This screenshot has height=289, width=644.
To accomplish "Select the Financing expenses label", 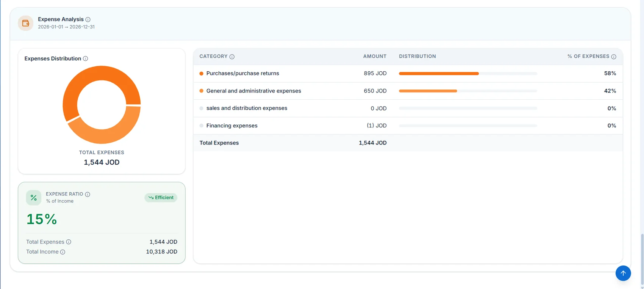I will pyautogui.click(x=232, y=126).
